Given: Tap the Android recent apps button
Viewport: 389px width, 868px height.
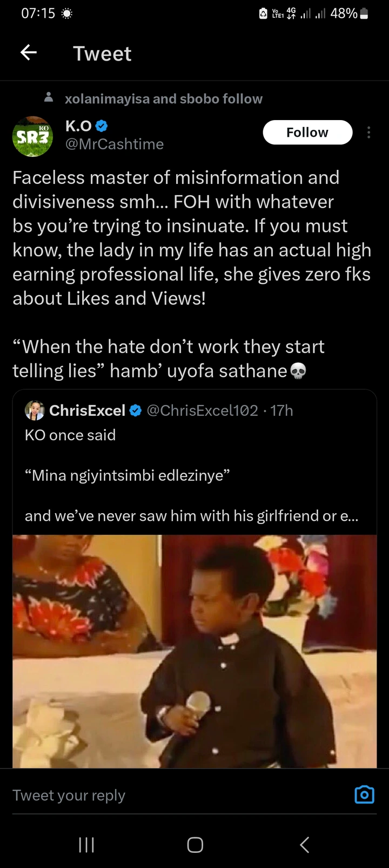Looking at the screenshot, I should coord(86,845).
